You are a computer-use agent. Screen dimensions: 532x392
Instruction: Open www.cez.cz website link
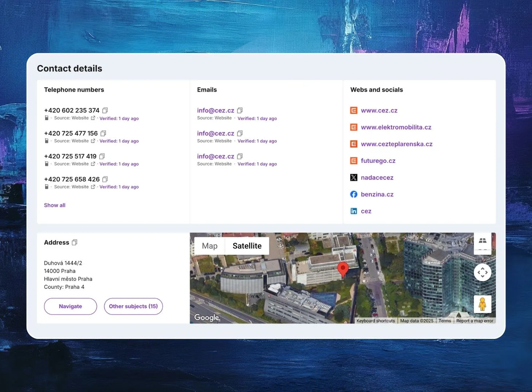[x=379, y=110]
